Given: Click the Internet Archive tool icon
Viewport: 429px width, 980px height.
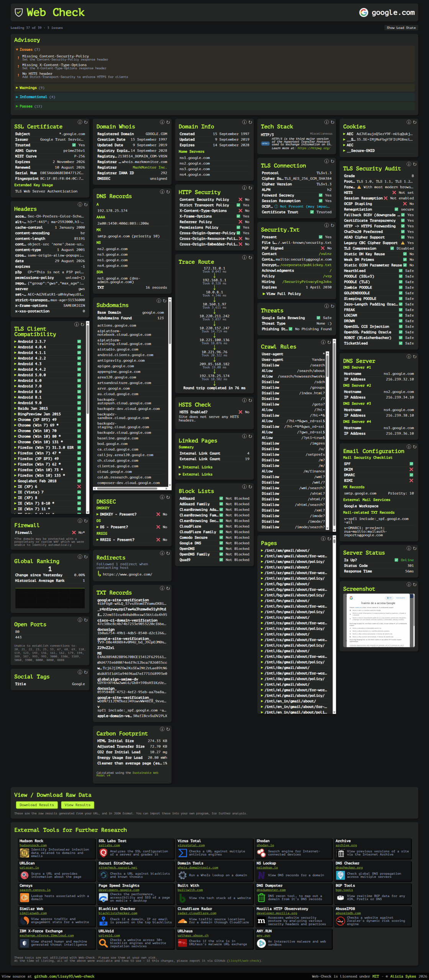Looking at the screenshot, I should tap(341, 853).
